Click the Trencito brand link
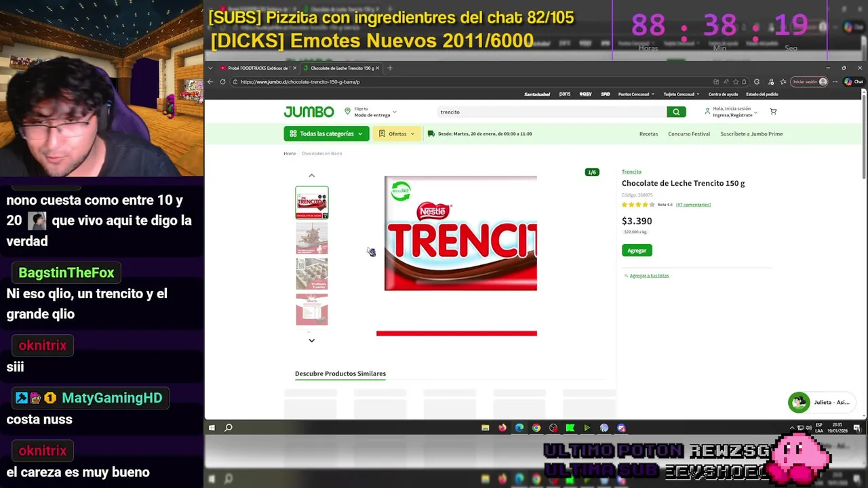Viewport: 868px width, 488px height. [631, 171]
